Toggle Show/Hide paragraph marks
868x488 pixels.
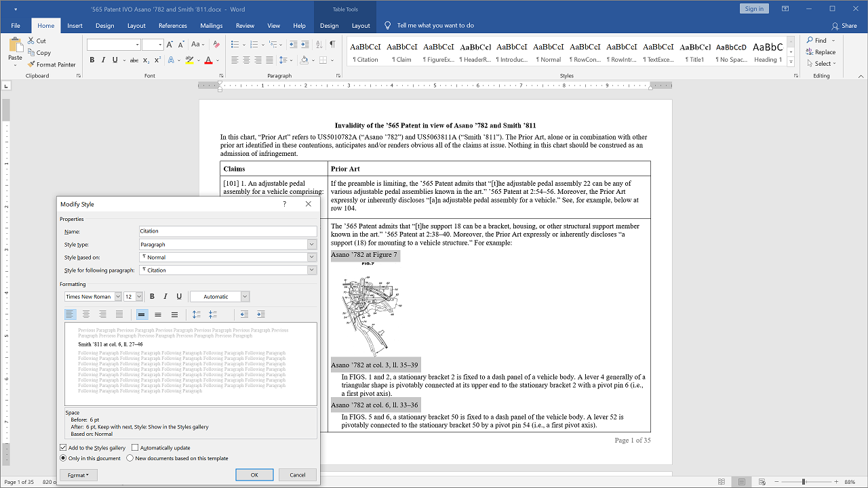[332, 45]
